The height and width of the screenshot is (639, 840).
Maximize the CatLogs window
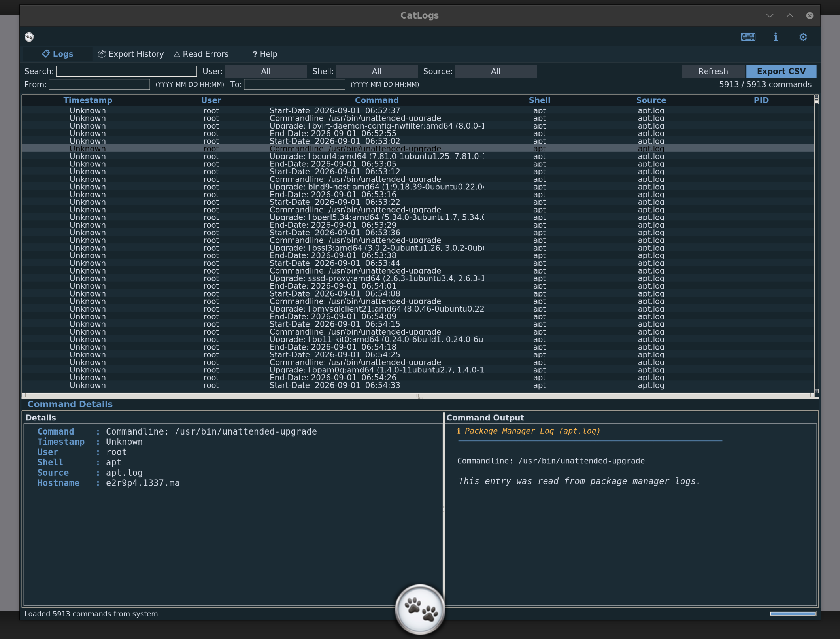tap(790, 15)
